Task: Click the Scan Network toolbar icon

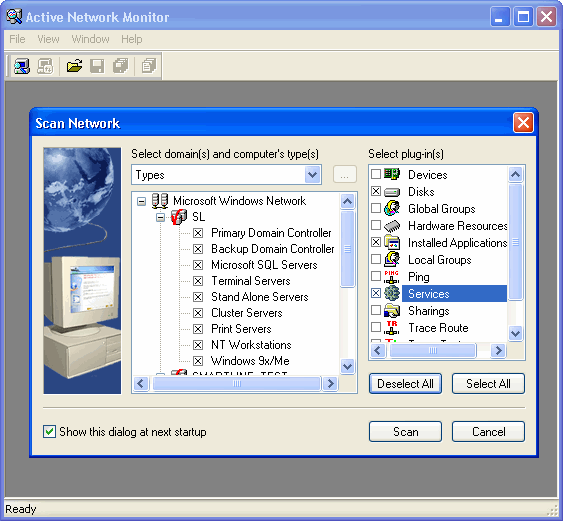Action: pyautogui.click(x=22, y=66)
